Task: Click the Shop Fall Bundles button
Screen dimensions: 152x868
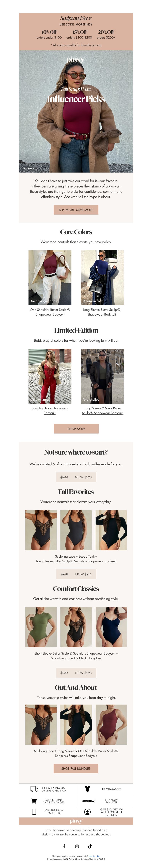Action: 76,768
